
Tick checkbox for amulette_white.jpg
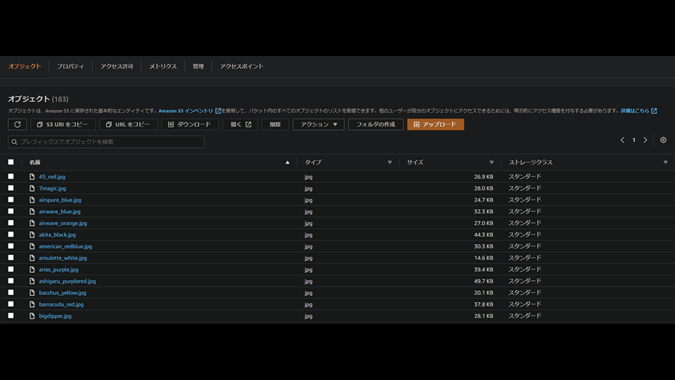11,258
